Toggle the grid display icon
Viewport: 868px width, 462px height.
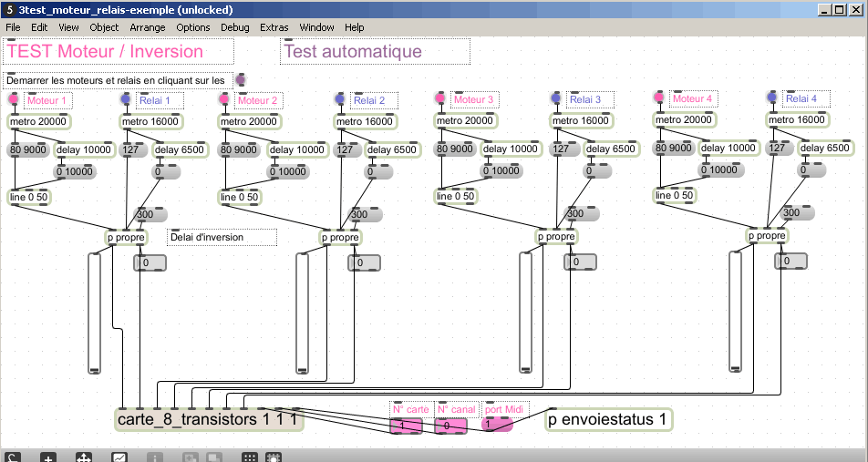(249, 457)
